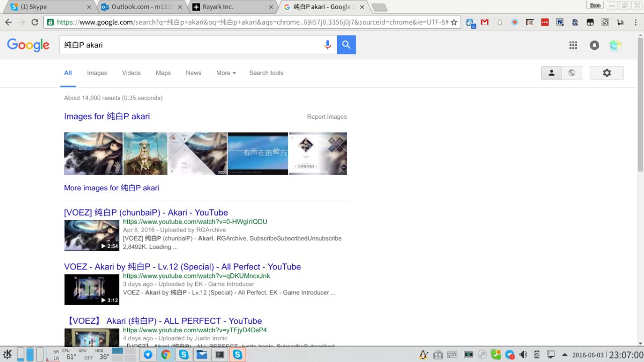
Task: Open the network tray icon
Action: click(551, 354)
